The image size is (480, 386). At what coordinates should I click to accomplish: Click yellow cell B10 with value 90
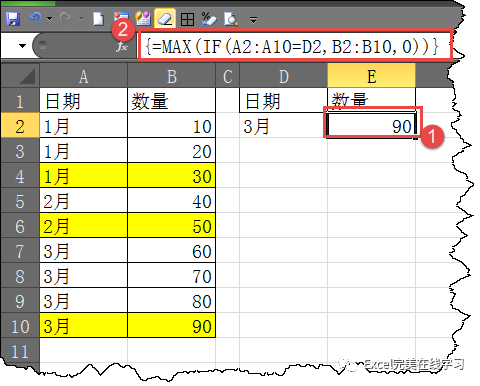pos(172,325)
